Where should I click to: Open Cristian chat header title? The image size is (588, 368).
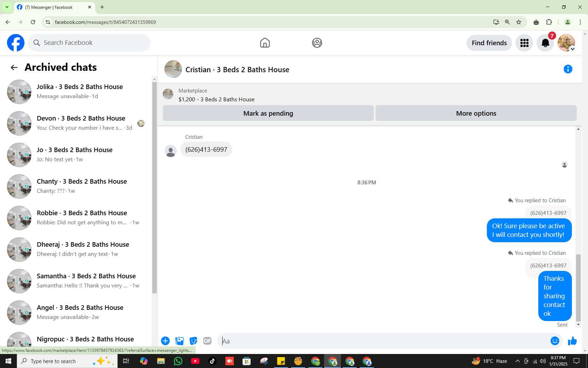tap(237, 69)
